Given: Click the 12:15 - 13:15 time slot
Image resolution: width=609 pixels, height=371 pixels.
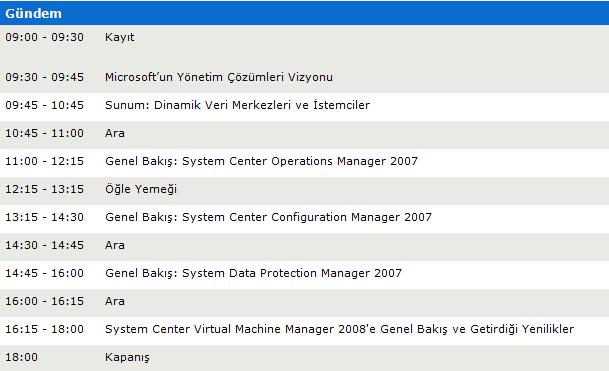Looking at the screenshot, I should (x=44, y=189).
